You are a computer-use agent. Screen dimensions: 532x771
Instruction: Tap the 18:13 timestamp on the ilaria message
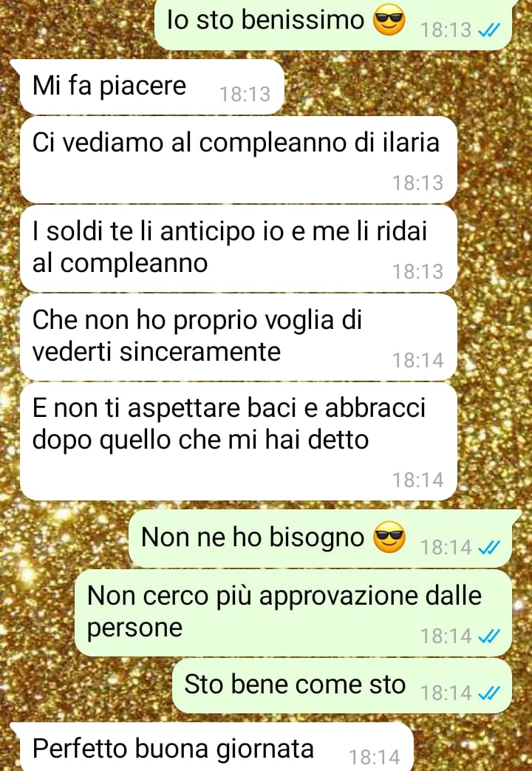click(418, 183)
